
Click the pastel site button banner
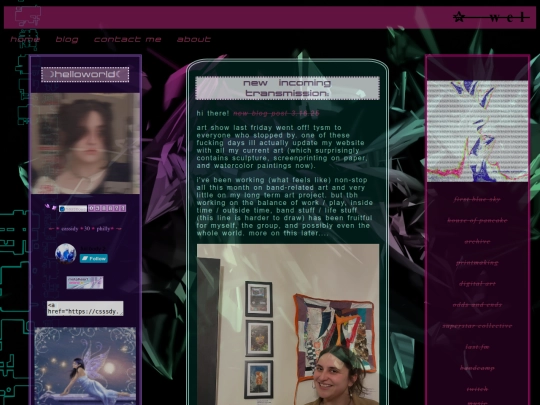tap(85, 282)
